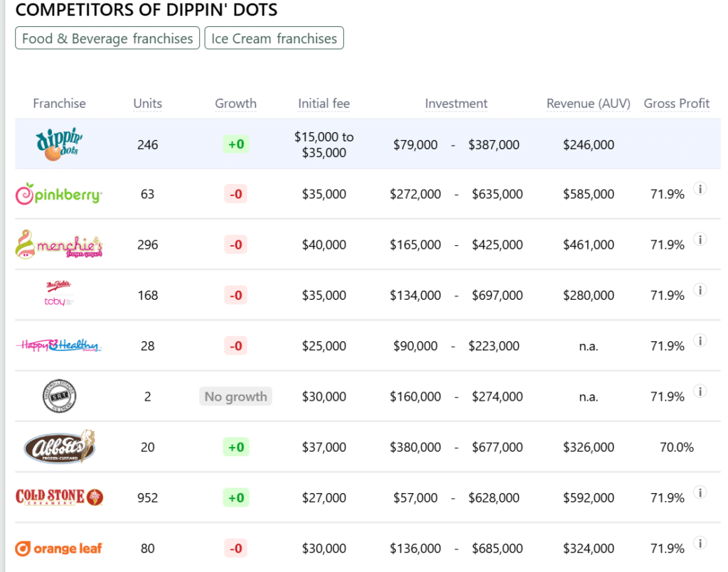Select the $27,000 initial fee cell
The height and width of the screenshot is (572, 728).
[x=324, y=498]
